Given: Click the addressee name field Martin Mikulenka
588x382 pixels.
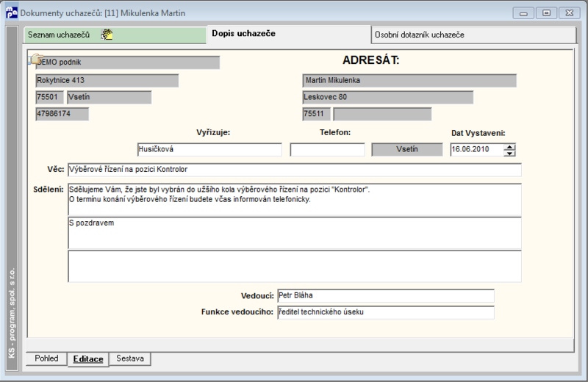Looking at the screenshot, I should click(x=409, y=81).
